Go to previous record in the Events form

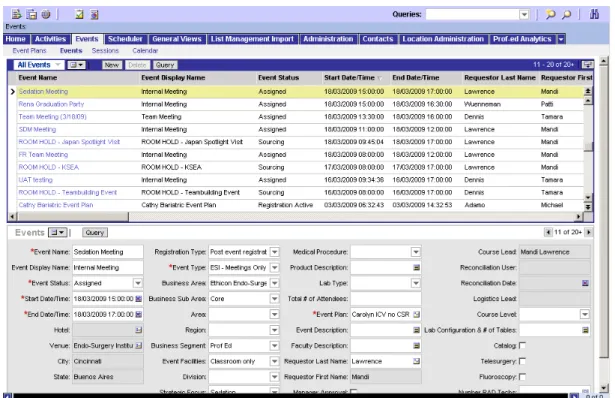pyautogui.click(x=548, y=232)
